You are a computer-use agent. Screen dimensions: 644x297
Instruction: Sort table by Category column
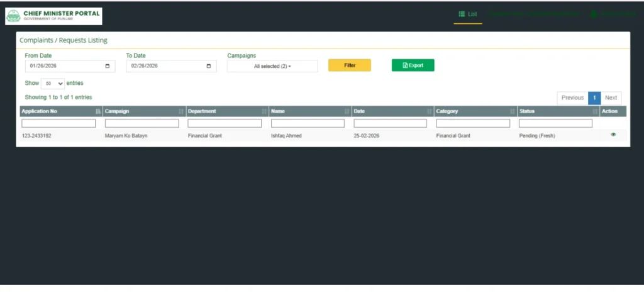pyautogui.click(x=475, y=111)
